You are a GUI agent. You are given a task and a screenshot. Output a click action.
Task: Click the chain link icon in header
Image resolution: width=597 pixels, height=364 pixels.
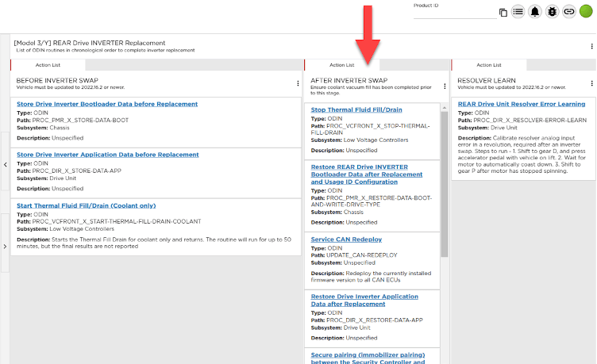pyautogui.click(x=568, y=12)
